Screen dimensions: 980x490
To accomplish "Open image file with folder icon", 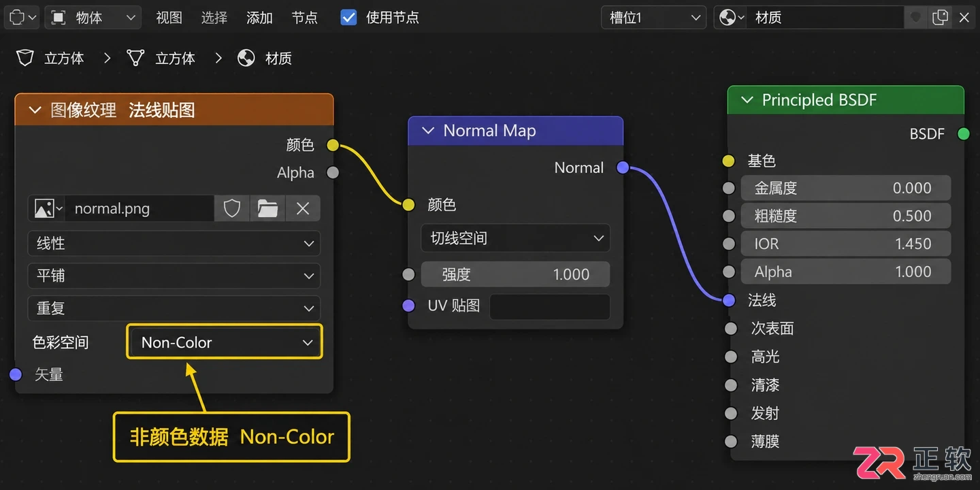I will pyautogui.click(x=267, y=208).
